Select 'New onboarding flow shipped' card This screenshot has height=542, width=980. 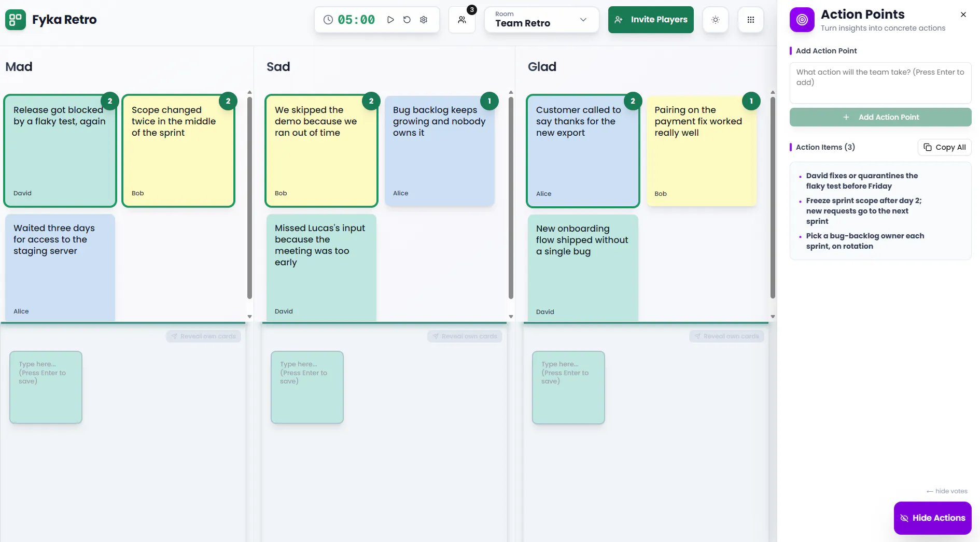pos(583,268)
